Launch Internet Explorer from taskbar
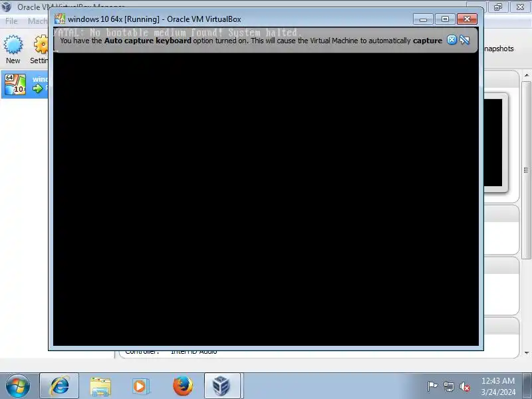This screenshot has width=532, height=399. click(59, 386)
